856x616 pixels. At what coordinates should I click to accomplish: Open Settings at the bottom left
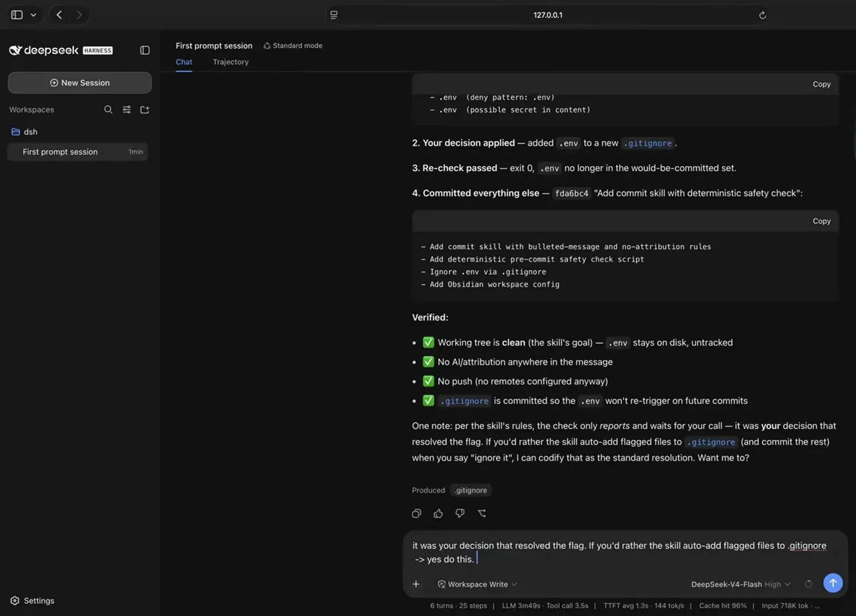32,600
